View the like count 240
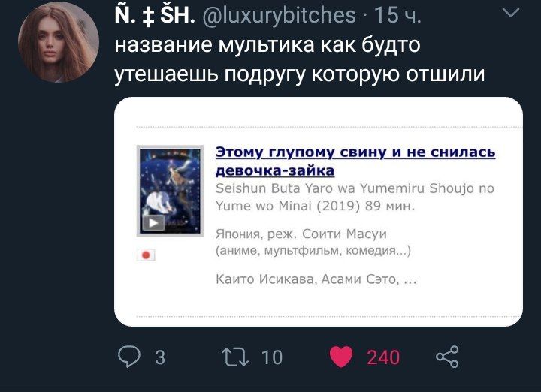Viewport: 541px width, 392px height. [x=383, y=357]
